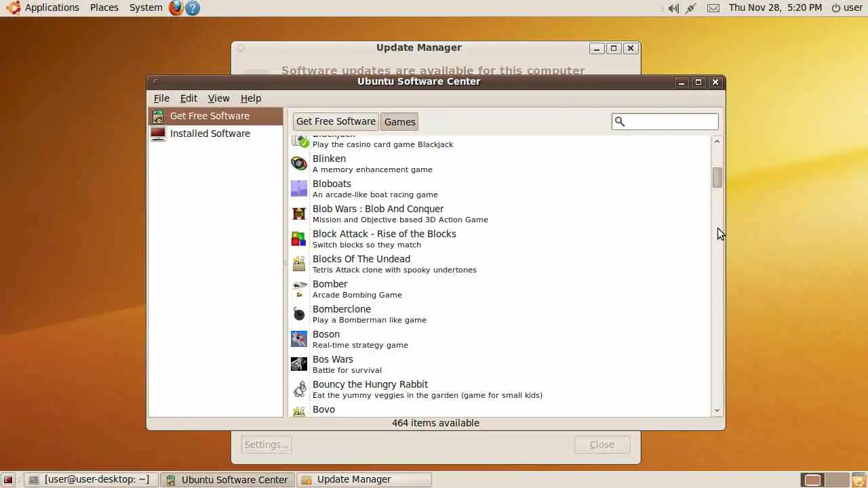Open the help icon in top panel
This screenshot has width=868, height=488.
[193, 7]
